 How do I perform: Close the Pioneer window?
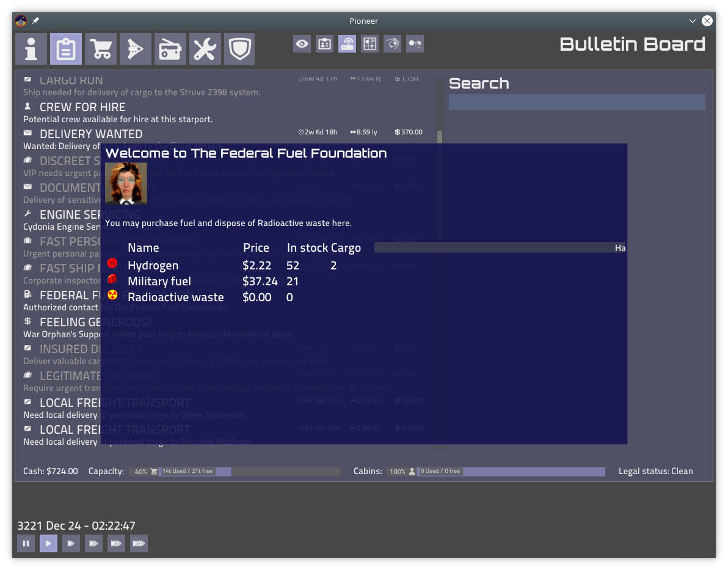[x=707, y=21]
